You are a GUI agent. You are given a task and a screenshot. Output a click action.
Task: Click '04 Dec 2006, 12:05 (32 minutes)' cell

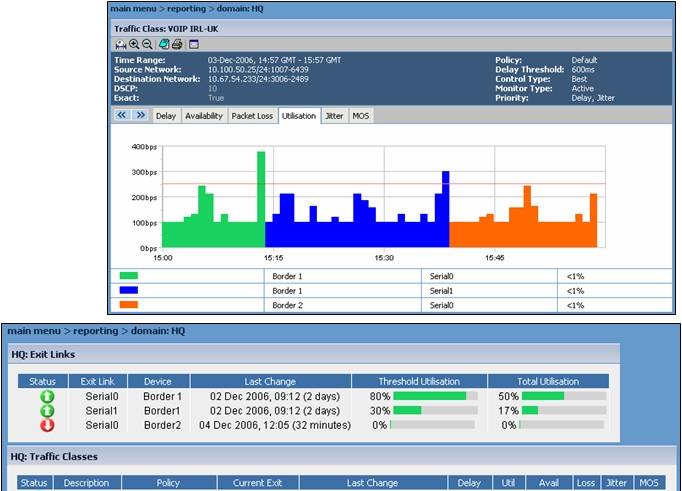point(275,425)
